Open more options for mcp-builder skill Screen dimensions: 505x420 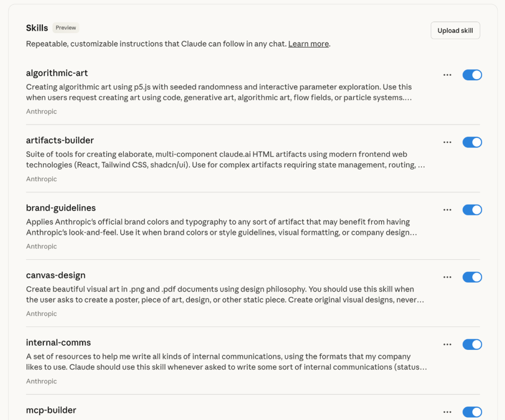pyautogui.click(x=447, y=412)
